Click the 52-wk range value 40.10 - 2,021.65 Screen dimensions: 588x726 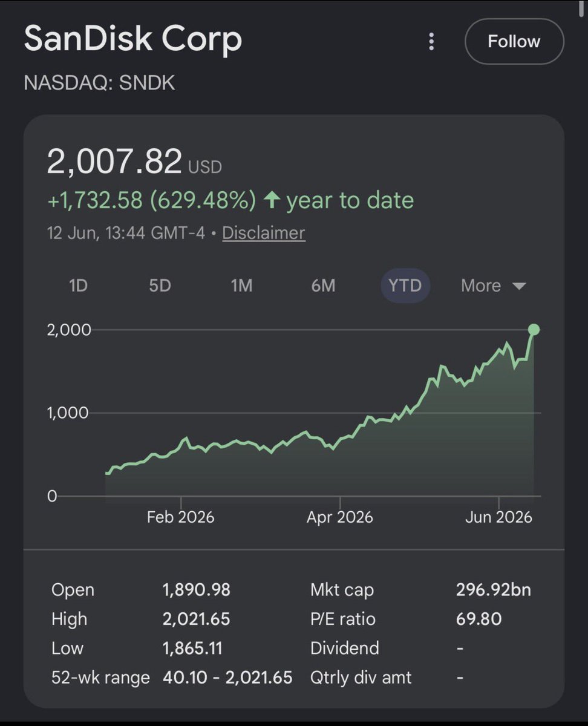click(227, 677)
